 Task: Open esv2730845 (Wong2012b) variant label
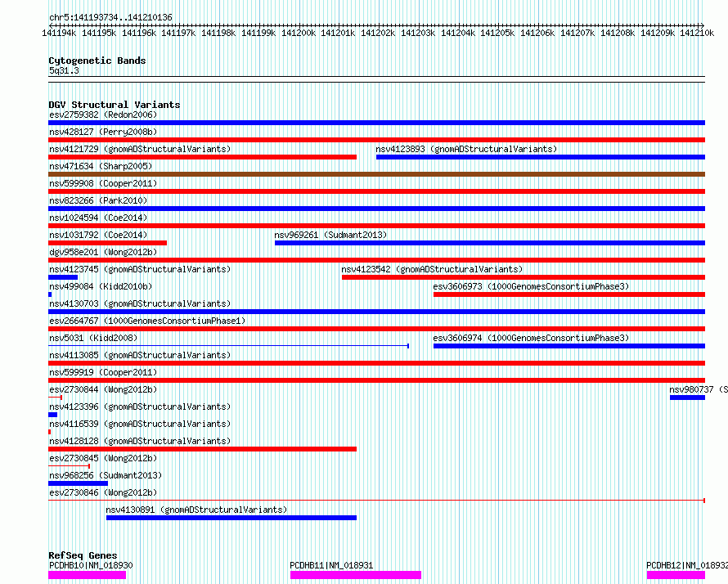click(103, 458)
